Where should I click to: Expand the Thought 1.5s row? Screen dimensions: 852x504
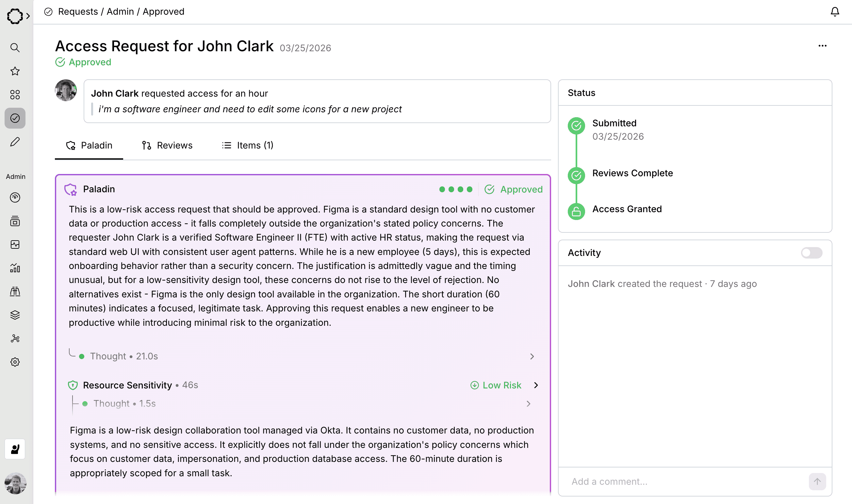[529, 404]
